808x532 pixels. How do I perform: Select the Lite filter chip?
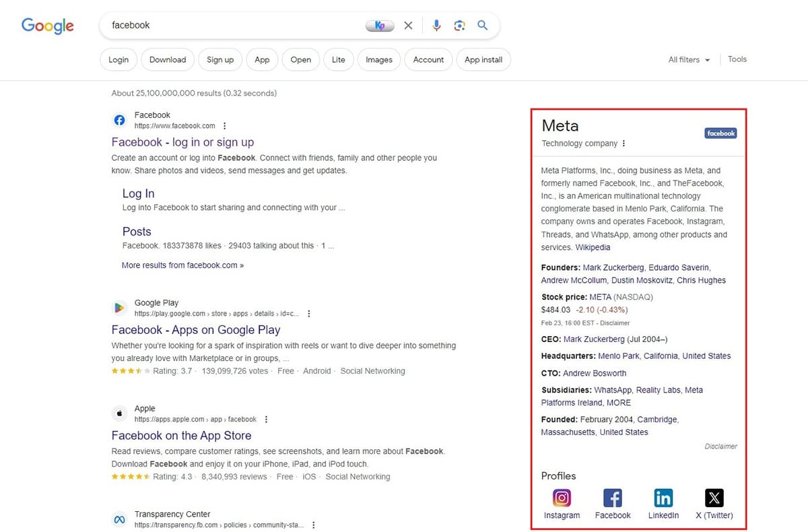pos(339,59)
